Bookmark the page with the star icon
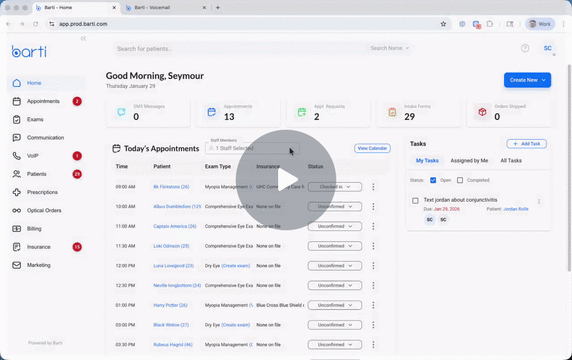Viewport: 572px width, 360px height. (x=443, y=24)
